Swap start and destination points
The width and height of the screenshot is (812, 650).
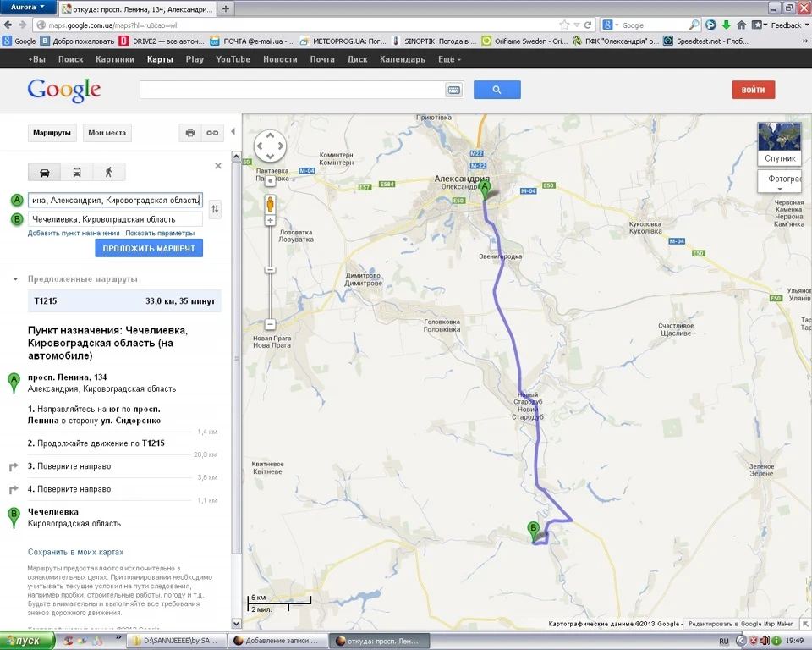click(x=215, y=209)
